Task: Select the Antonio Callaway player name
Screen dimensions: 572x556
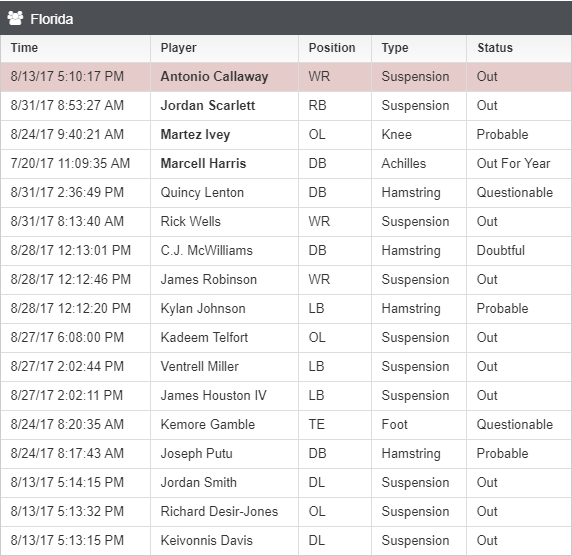Action: pos(214,77)
